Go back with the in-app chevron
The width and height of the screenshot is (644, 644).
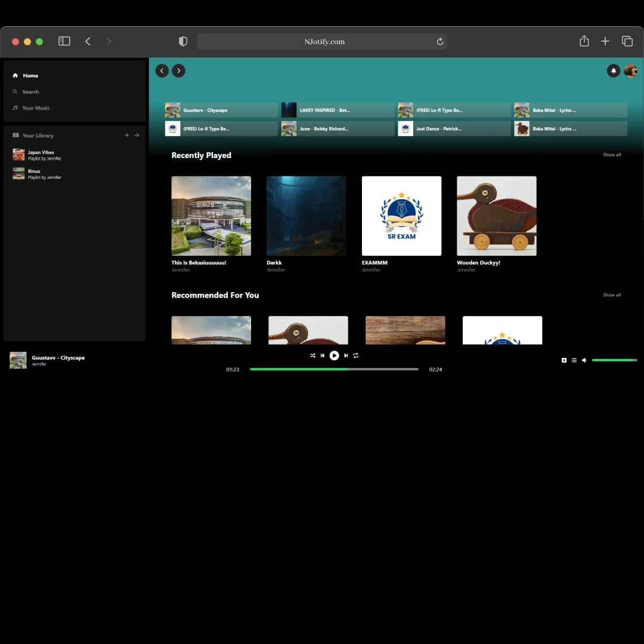pyautogui.click(x=162, y=70)
